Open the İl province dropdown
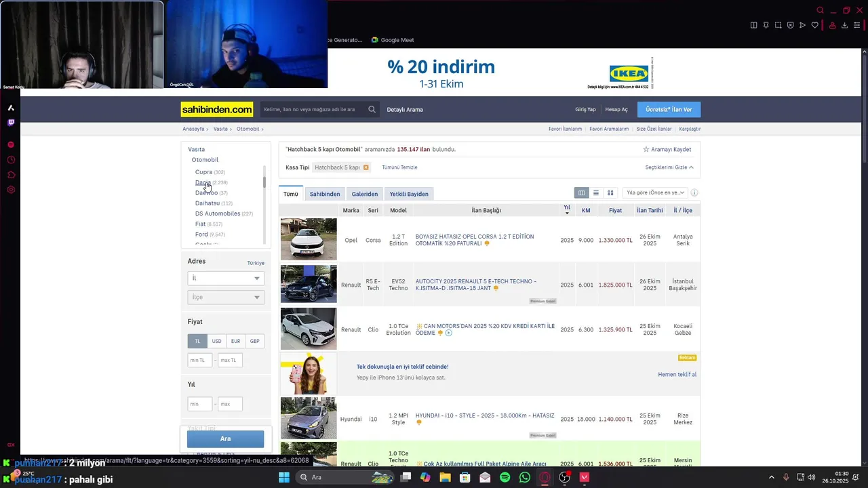 tap(225, 278)
